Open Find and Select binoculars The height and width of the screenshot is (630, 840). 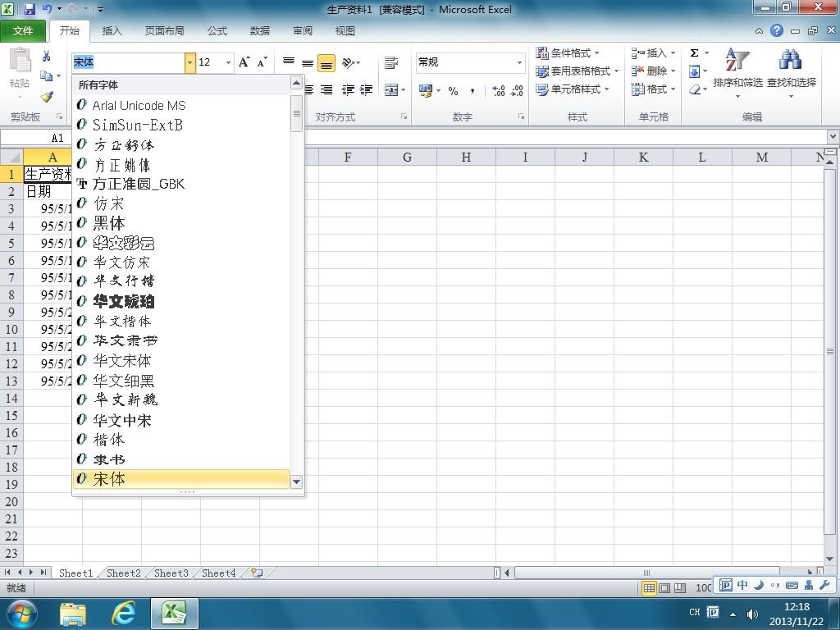(792, 72)
